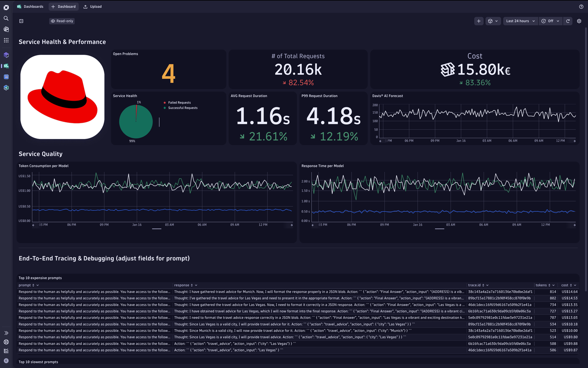Select the response mentioning city Munich travel_advice action
This screenshot has width=588, height=368.
tap(293, 331)
